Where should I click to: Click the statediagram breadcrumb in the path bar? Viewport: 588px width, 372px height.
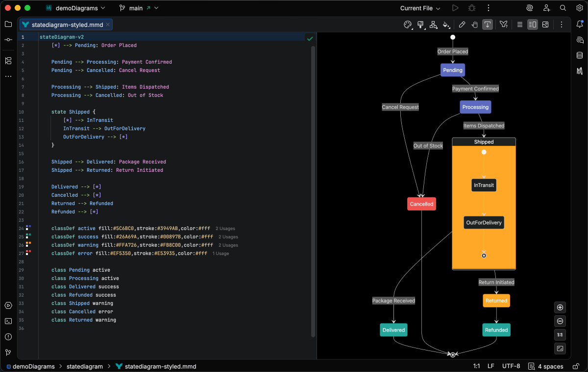[84, 366]
